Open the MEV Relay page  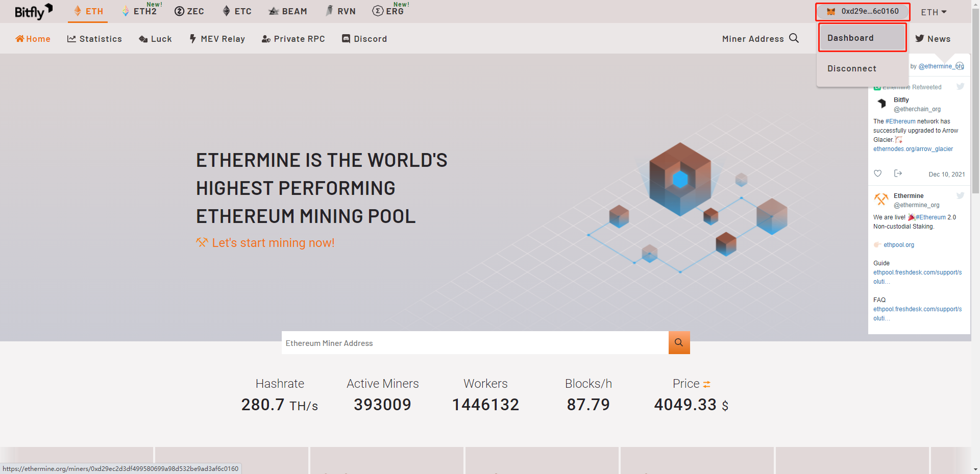pyautogui.click(x=217, y=39)
